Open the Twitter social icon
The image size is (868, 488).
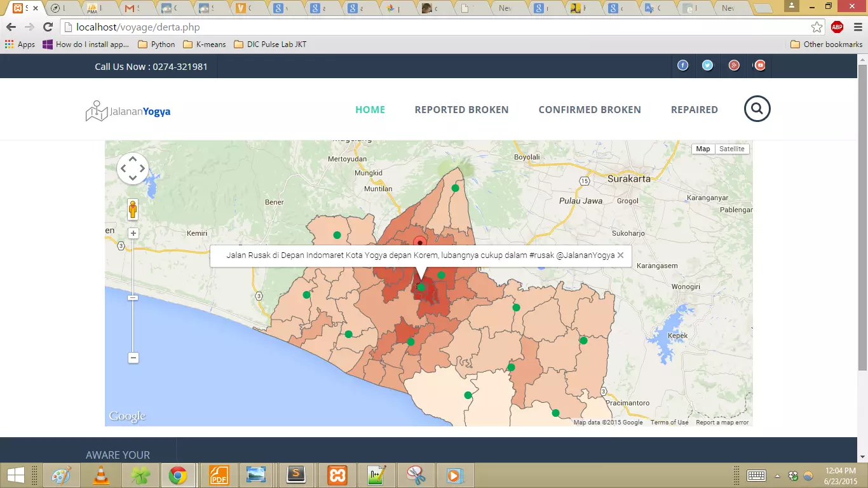(708, 65)
